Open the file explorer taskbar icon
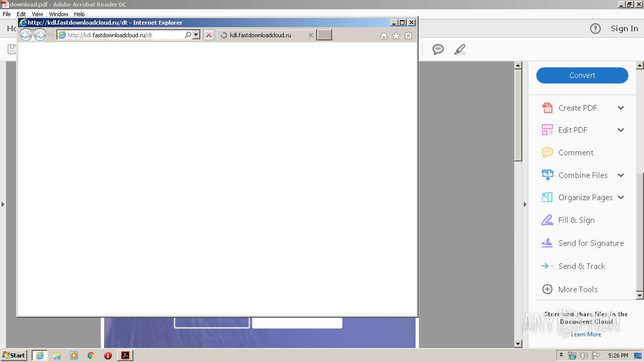The height and width of the screenshot is (362, 644). click(x=57, y=355)
